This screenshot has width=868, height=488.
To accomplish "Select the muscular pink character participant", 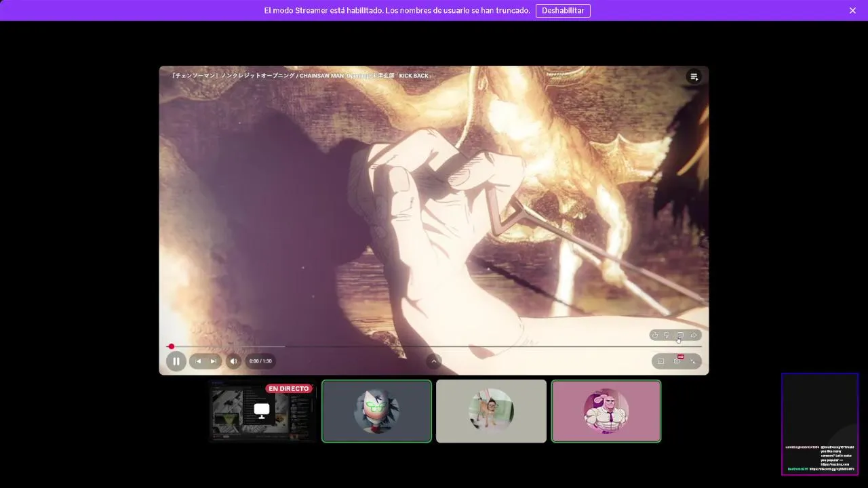I will (606, 411).
